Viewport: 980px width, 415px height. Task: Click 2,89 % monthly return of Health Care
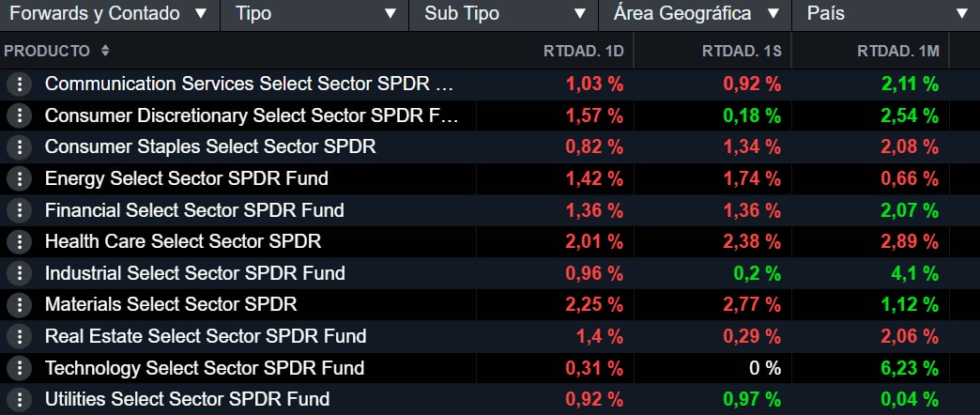click(910, 241)
